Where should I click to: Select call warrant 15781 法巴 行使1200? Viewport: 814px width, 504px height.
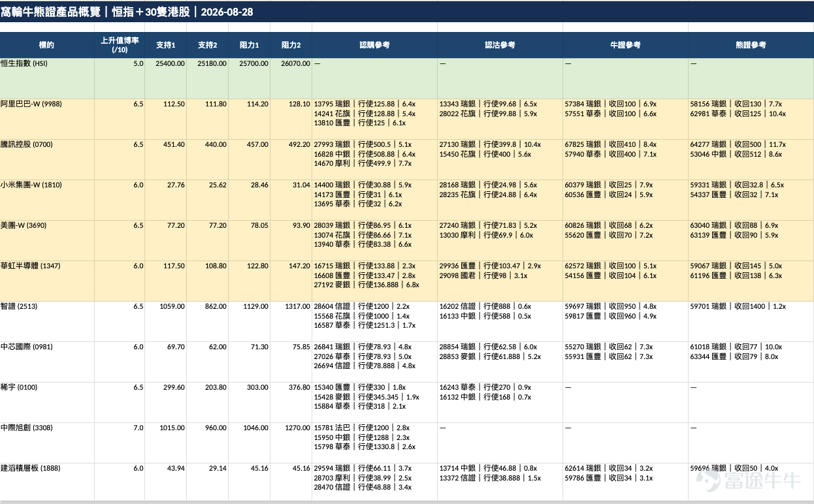[362, 428]
